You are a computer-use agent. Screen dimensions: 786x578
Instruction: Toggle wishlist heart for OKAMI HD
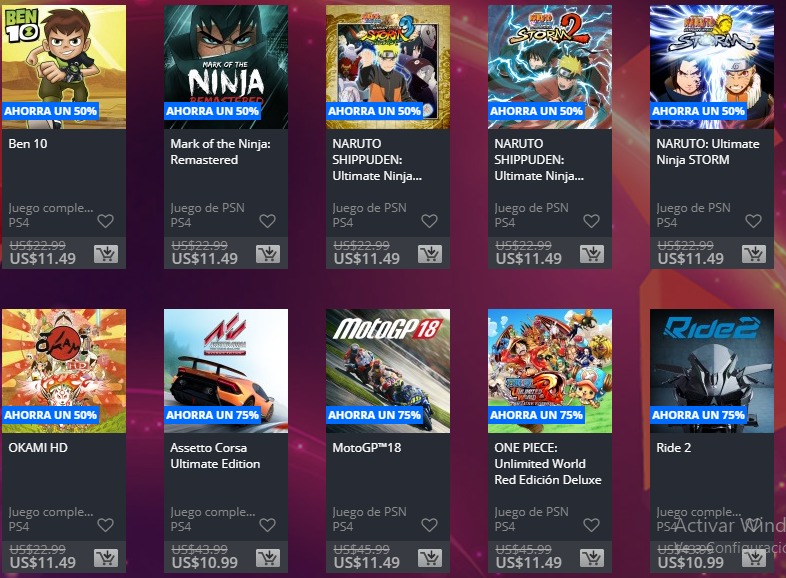105,525
